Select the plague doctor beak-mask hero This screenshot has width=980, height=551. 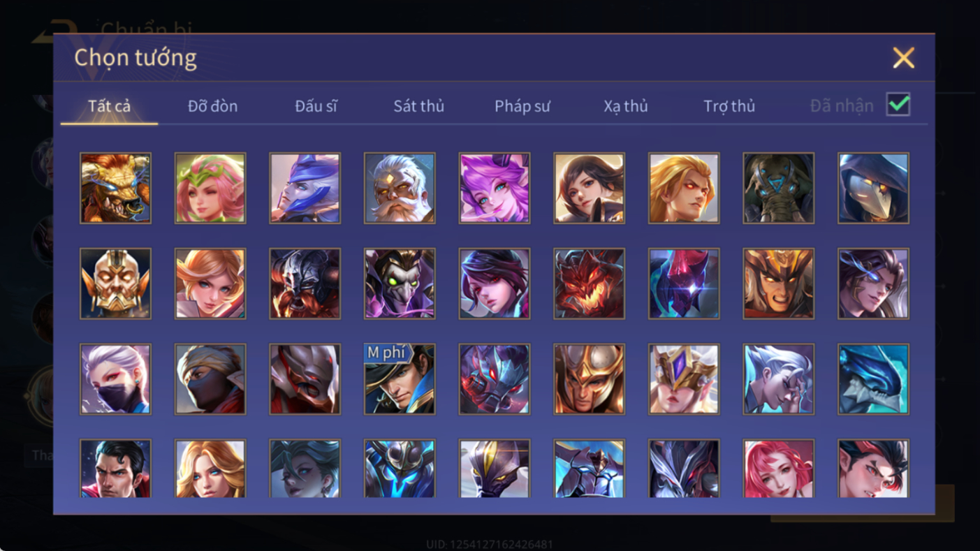tap(873, 188)
